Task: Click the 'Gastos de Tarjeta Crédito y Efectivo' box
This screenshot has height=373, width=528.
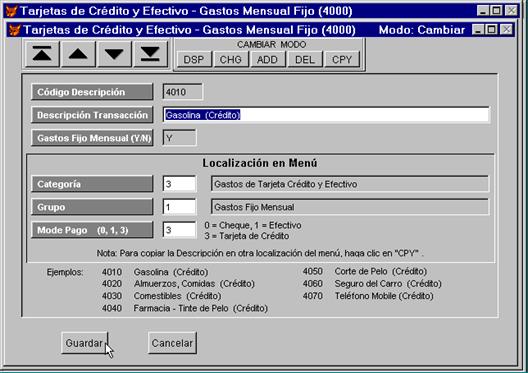Action: 350,184
